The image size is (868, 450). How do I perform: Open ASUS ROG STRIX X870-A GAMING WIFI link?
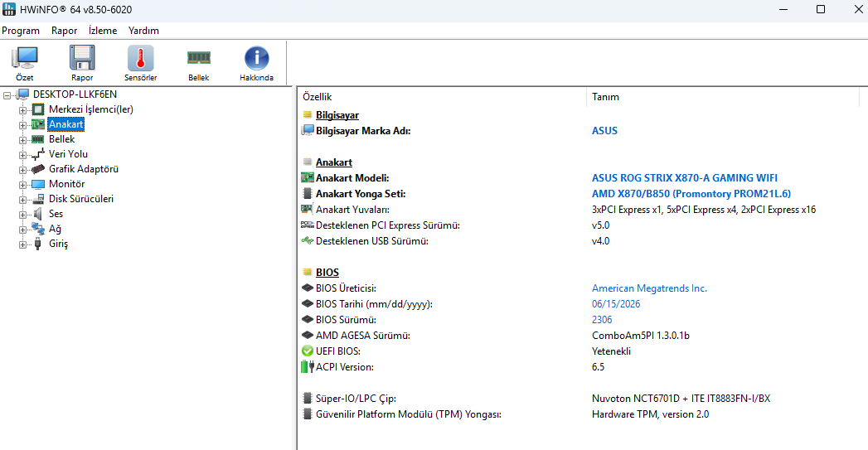click(x=684, y=177)
